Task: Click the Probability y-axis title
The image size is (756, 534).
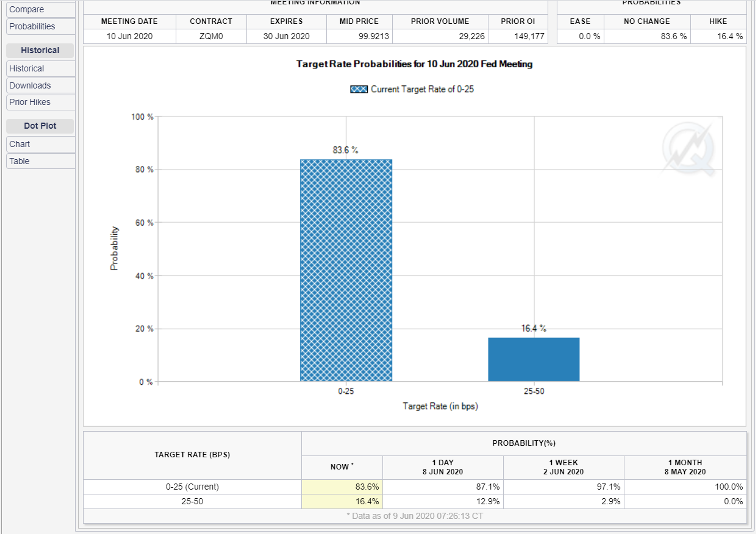Action: (114, 249)
